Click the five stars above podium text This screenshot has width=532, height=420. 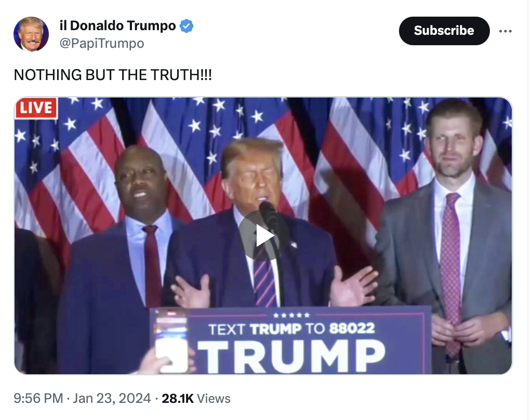[x=291, y=315]
